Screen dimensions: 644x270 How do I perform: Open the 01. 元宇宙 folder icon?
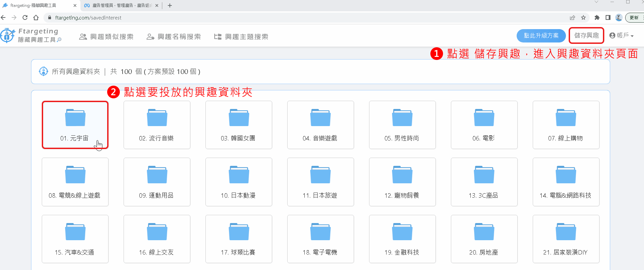tap(75, 118)
